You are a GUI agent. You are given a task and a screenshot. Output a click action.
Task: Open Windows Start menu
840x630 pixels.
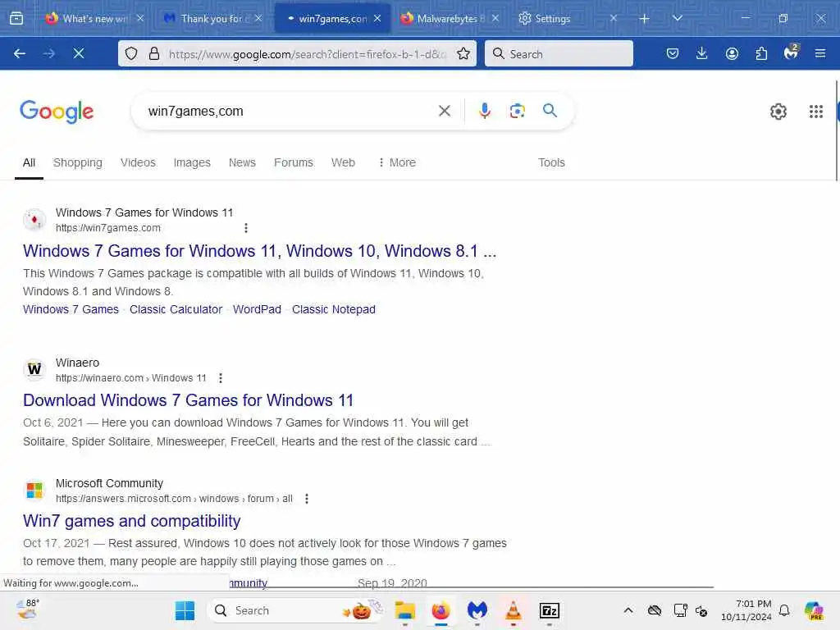pos(185,610)
